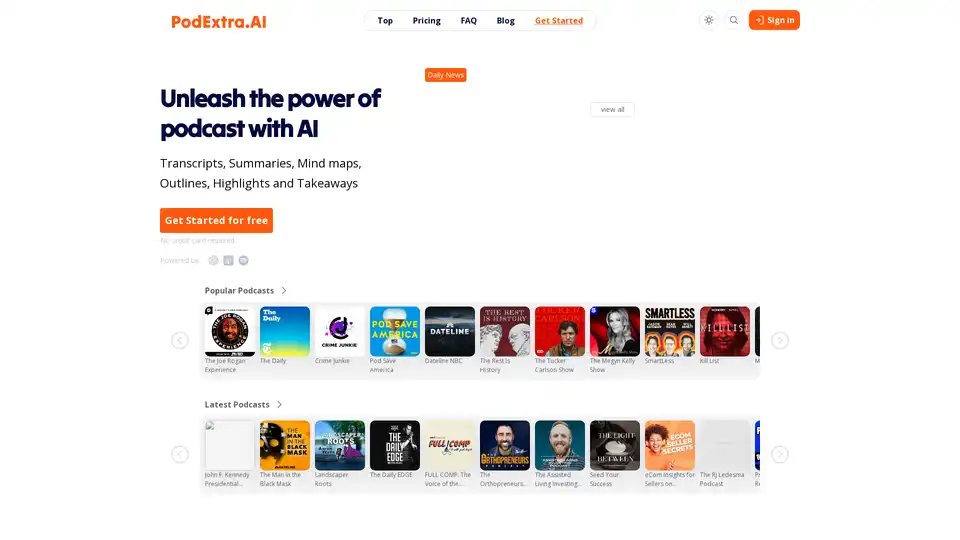Show next Popular Podcasts with right arrow
Image resolution: width=960 pixels, height=540 pixels.
779,340
